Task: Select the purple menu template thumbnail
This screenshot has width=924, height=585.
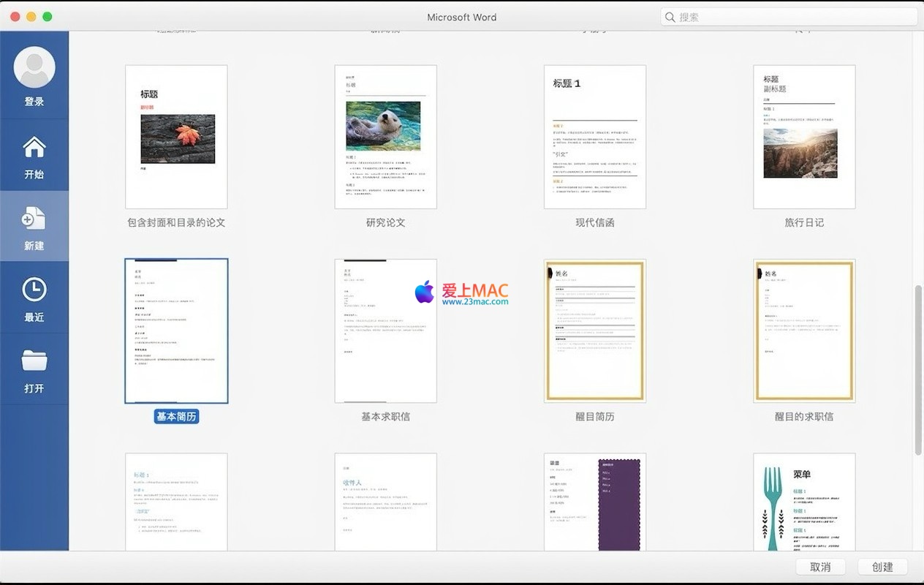Action: pyautogui.click(x=594, y=502)
